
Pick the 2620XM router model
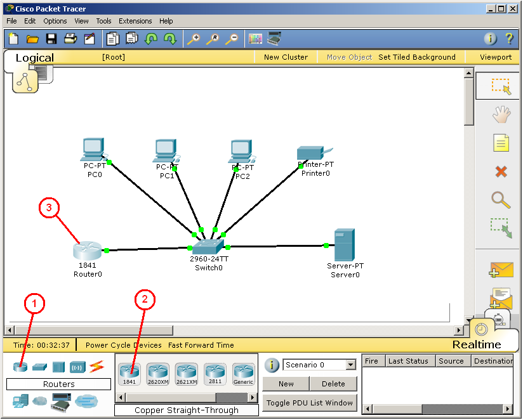pos(158,374)
